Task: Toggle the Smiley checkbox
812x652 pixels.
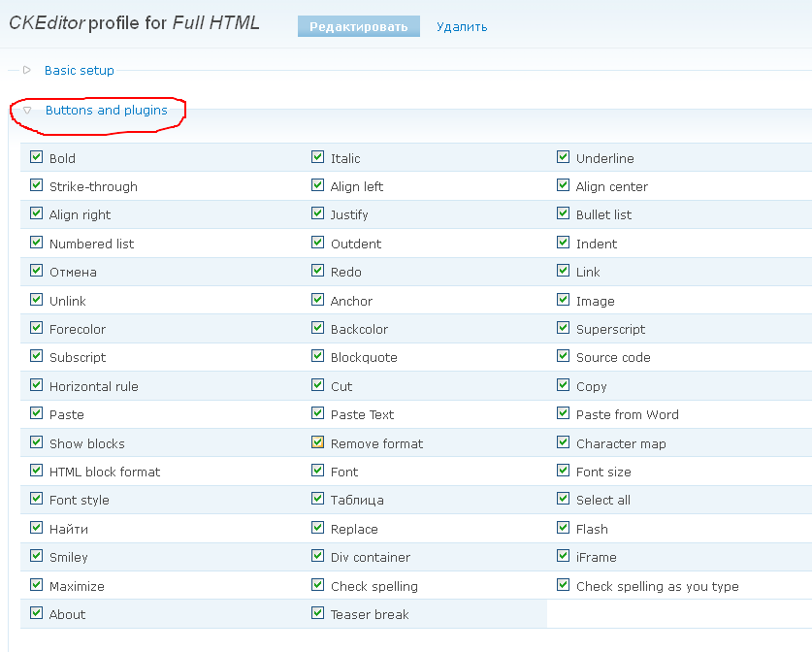Action: (x=36, y=556)
